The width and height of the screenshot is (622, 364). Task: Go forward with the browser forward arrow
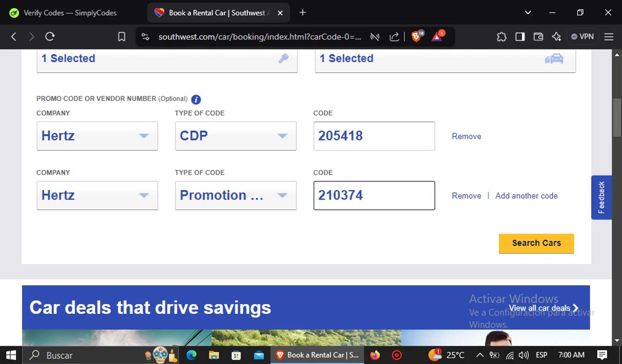(32, 36)
